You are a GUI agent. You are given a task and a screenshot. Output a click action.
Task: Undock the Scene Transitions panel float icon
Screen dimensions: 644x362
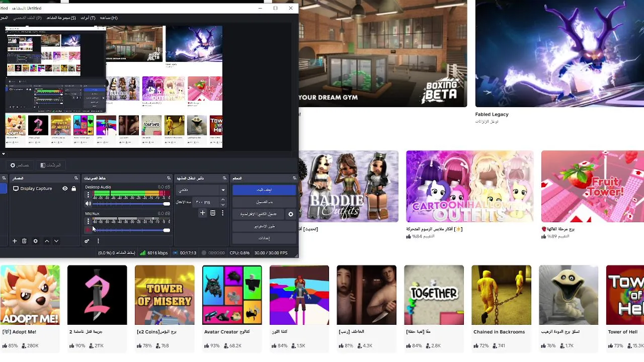point(224,178)
